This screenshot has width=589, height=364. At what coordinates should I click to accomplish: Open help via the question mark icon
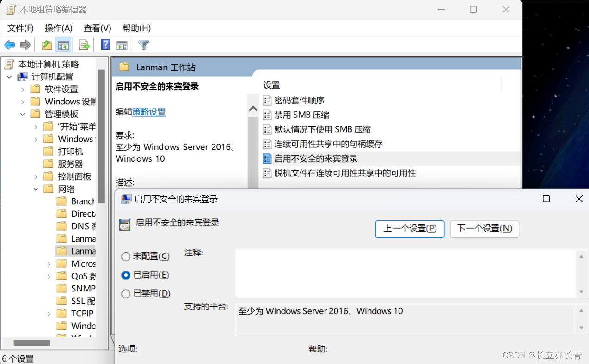click(106, 45)
